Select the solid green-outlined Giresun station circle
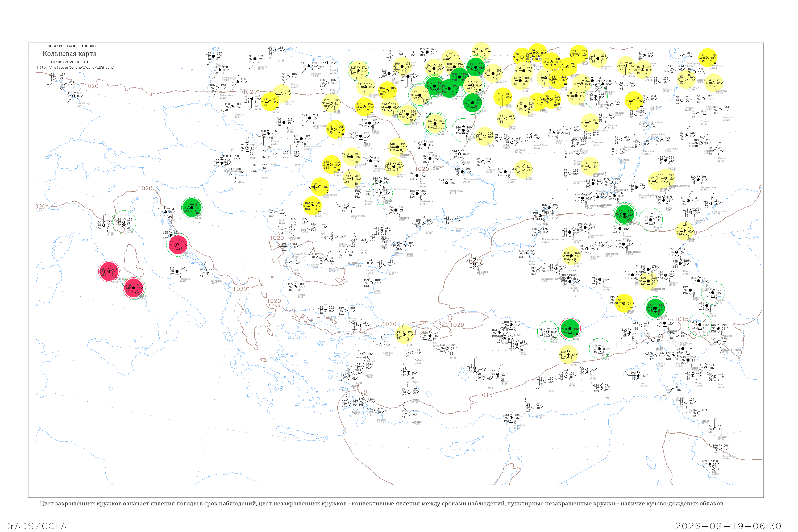This screenshot has width=798, height=532. [x=548, y=331]
